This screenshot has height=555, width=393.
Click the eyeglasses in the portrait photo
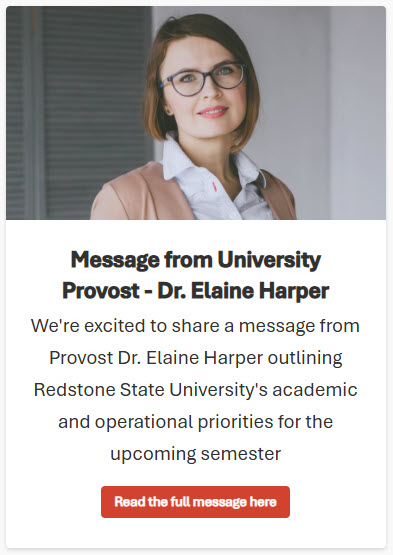coord(203,80)
